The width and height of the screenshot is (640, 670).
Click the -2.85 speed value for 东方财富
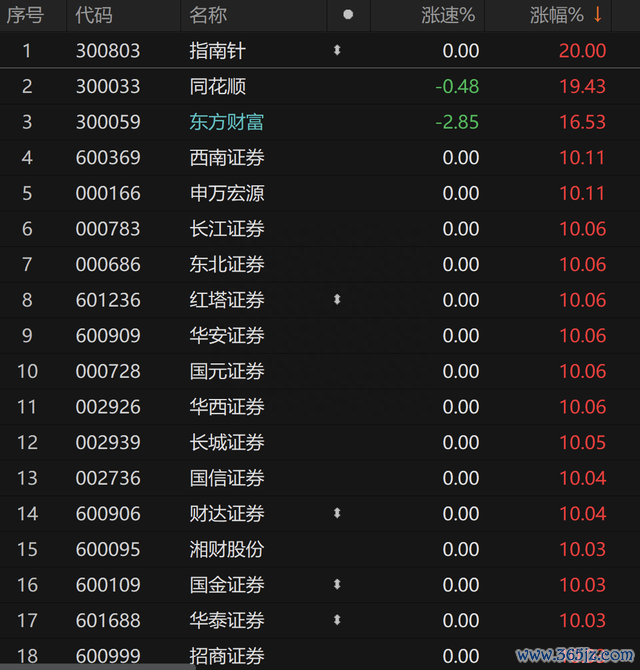pos(457,122)
